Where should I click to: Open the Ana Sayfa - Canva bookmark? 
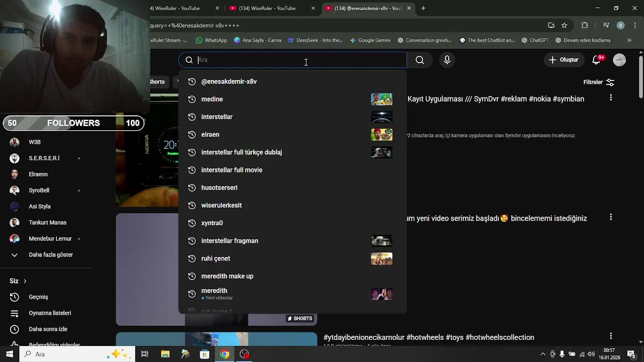coord(258,40)
